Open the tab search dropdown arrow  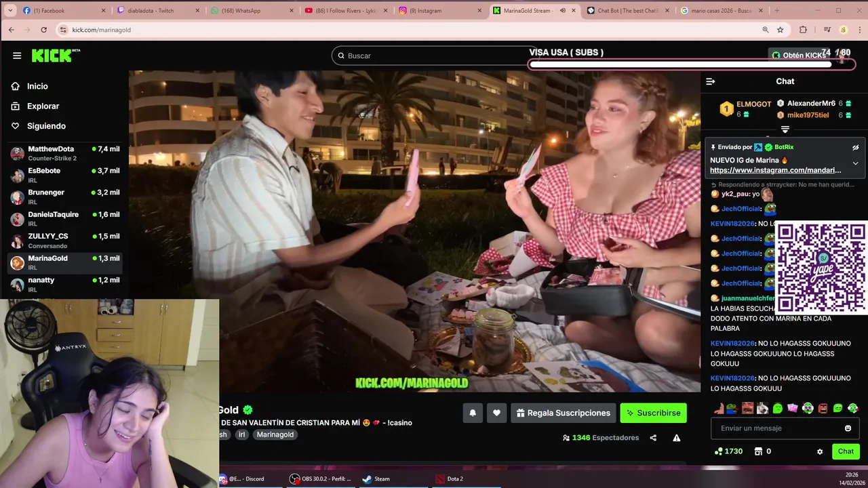(x=10, y=11)
